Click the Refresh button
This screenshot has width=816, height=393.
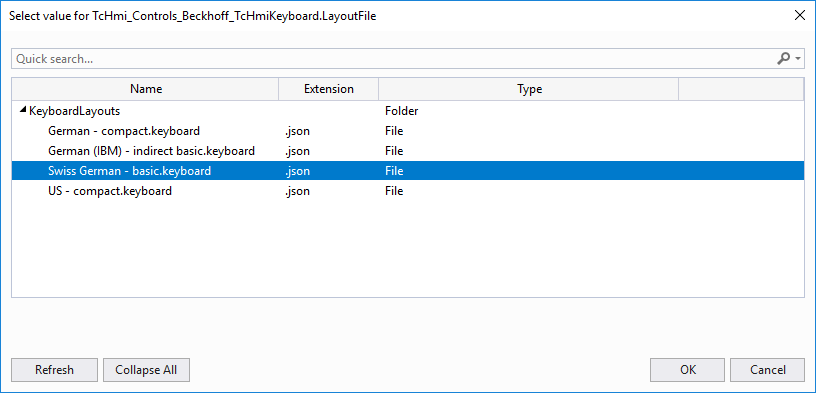(x=54, y=370)
